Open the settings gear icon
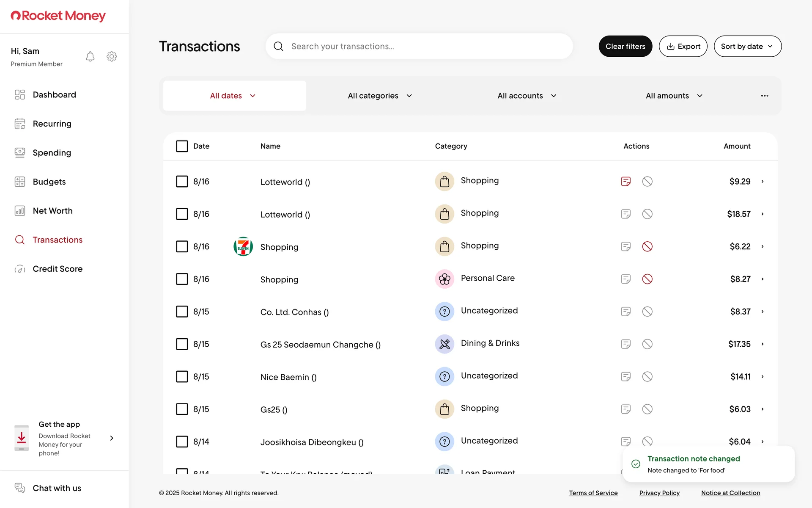Image resolution: width=812 pixels, height=508 pixels. 112,56
